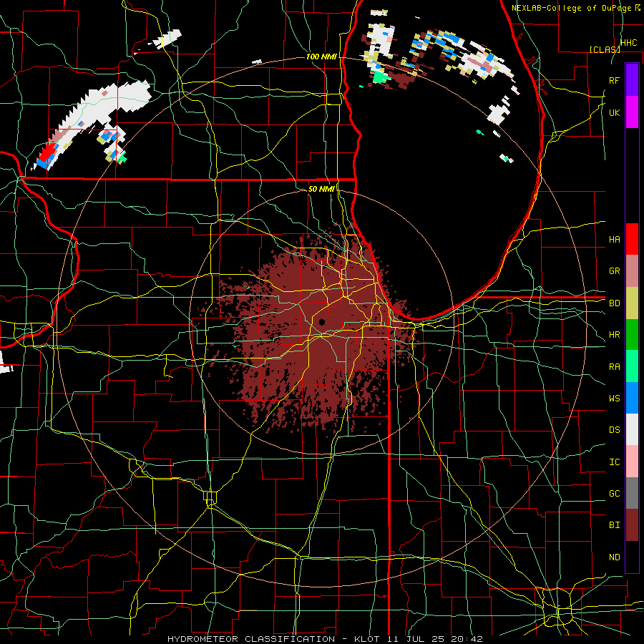Click the BD yellow legend swatch
The height and width of the screenshot is (644, 644).
[632, 303]
